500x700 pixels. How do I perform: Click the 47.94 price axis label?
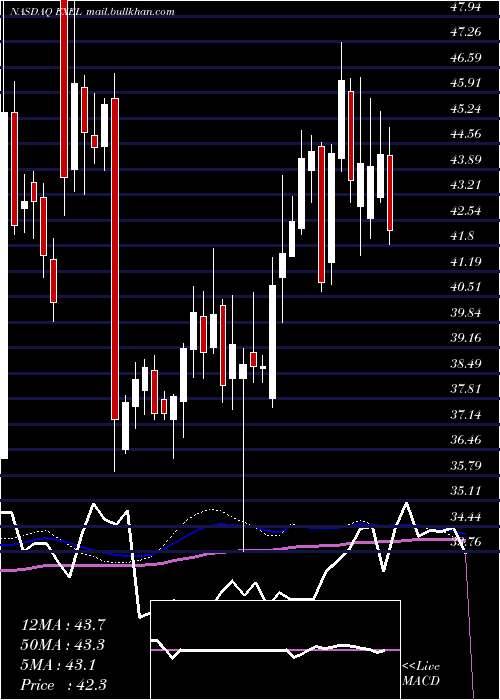coord(466,7)
